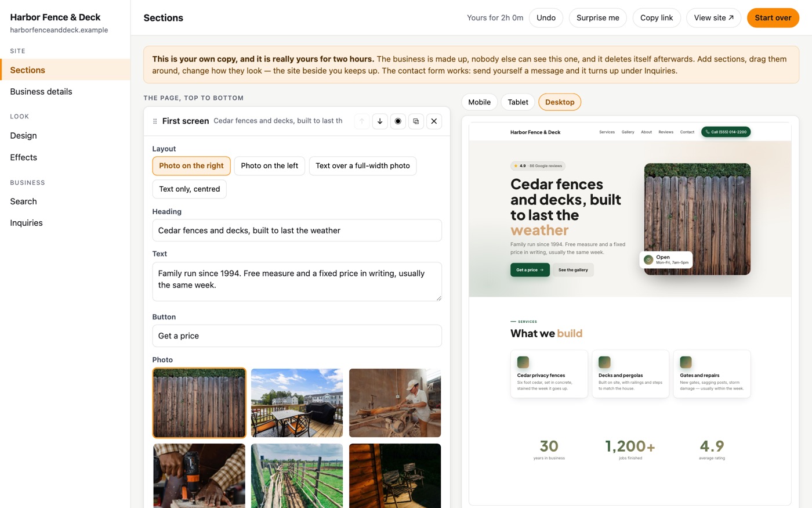Open View site in a new tab
This screenshot has height=508, width=812.
[x=714, y=18]
